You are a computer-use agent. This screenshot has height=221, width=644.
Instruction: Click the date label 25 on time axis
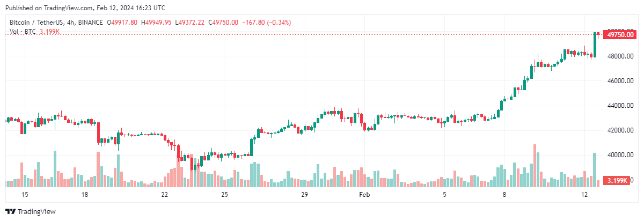224,194
